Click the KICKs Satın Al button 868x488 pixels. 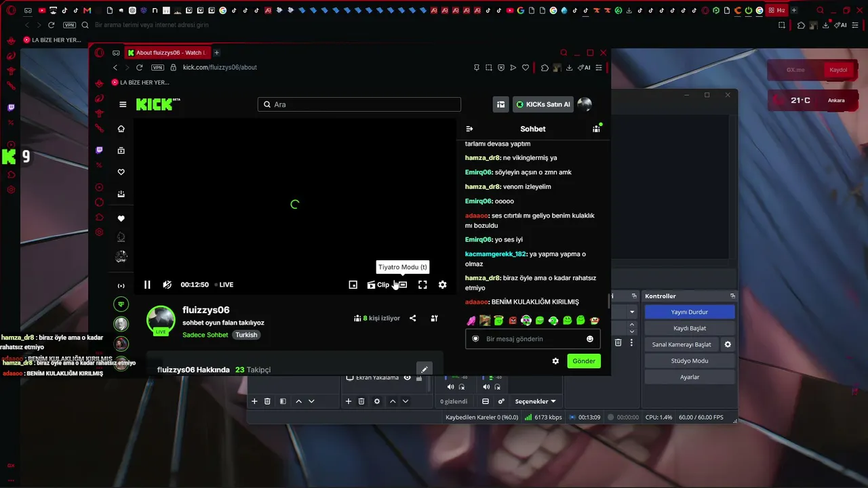543,104
